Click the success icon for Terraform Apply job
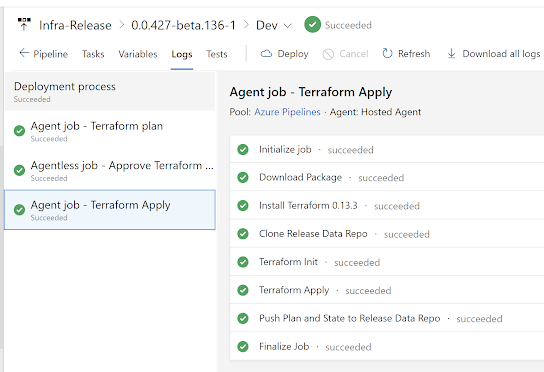The image size is (544, 372). [x=19, y=210]
